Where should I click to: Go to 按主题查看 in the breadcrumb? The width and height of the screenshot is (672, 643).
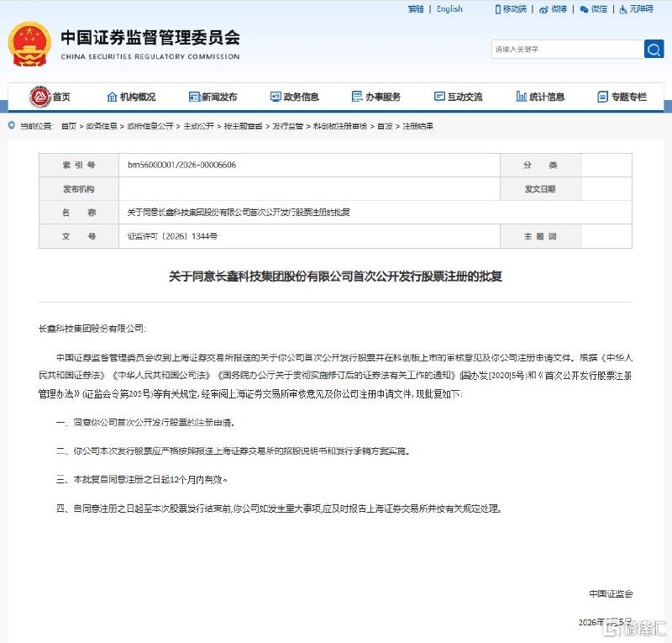(x=243, y=126)
